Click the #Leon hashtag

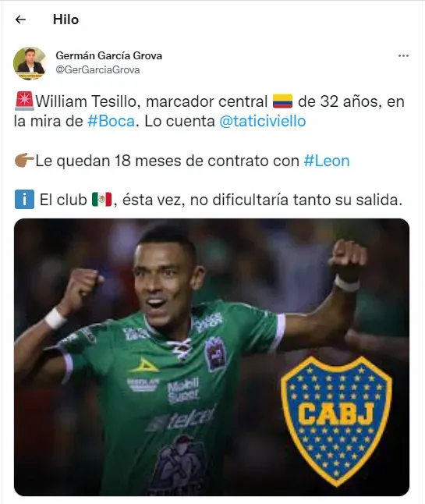tap(327, 161)
